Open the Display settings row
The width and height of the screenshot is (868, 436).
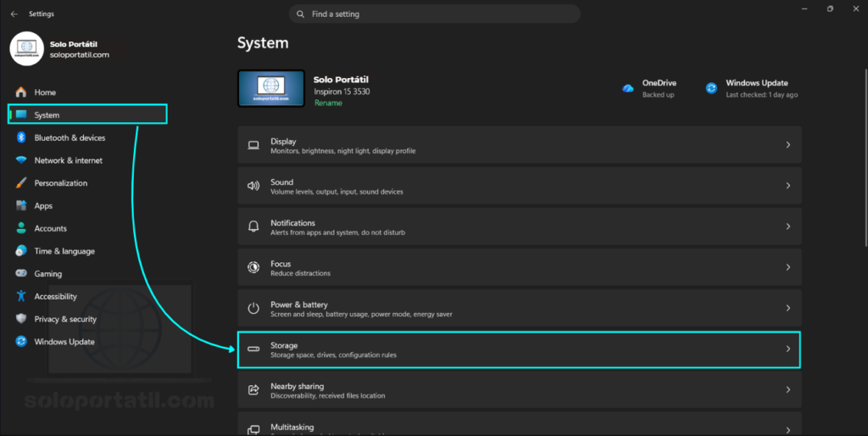520,144
